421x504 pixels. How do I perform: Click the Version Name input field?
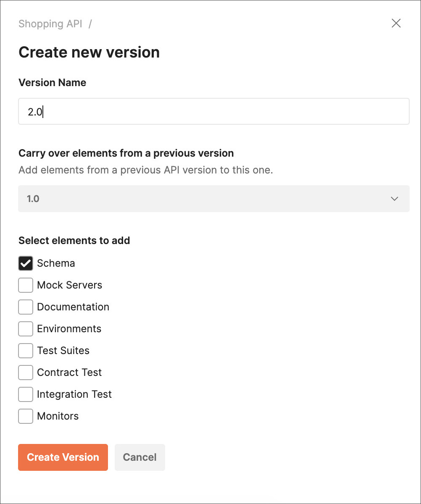(214, 111)
